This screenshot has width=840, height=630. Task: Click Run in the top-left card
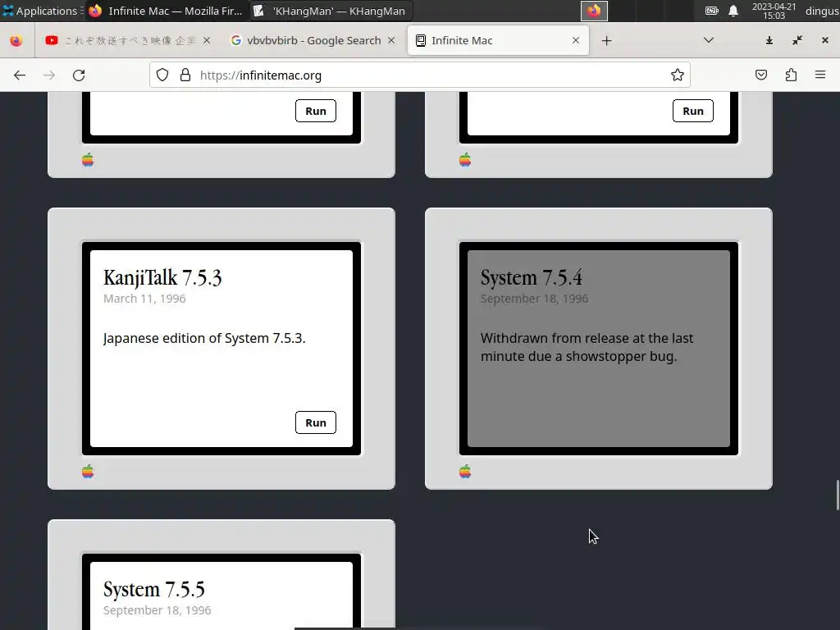(316, 111)
